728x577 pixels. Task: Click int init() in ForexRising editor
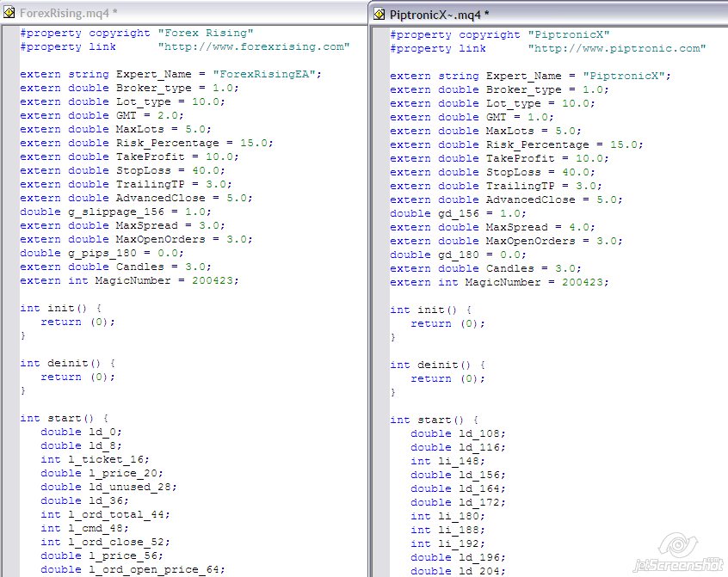(61, 309)
